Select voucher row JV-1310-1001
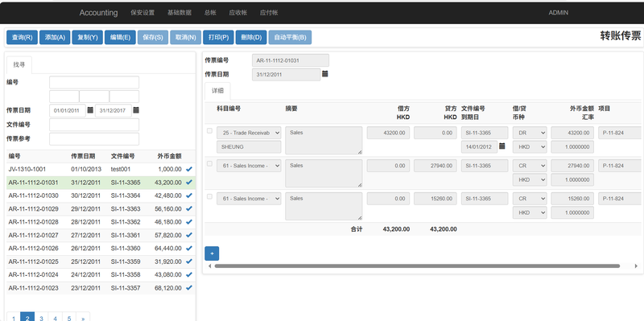 [x=101, y=169]
